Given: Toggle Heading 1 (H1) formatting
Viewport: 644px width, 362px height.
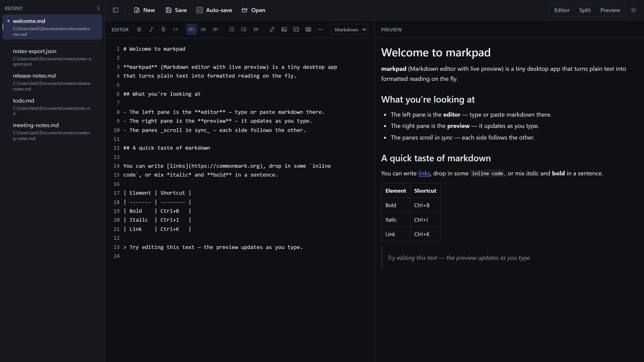Looking at the screenshot, I should [192, 30].
